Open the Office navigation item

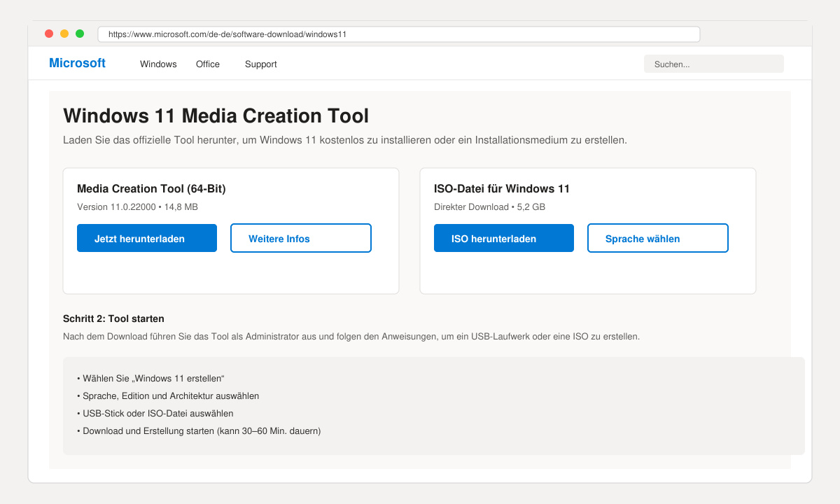tap(208, 64)
